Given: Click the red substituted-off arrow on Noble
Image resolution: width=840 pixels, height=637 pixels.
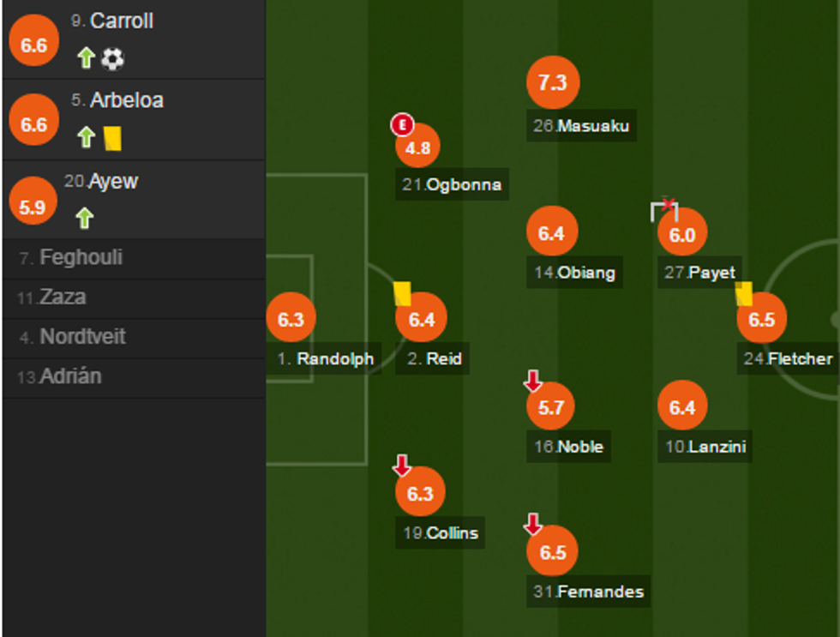Looking at the screenshot, I should click(x=533, y=381).
